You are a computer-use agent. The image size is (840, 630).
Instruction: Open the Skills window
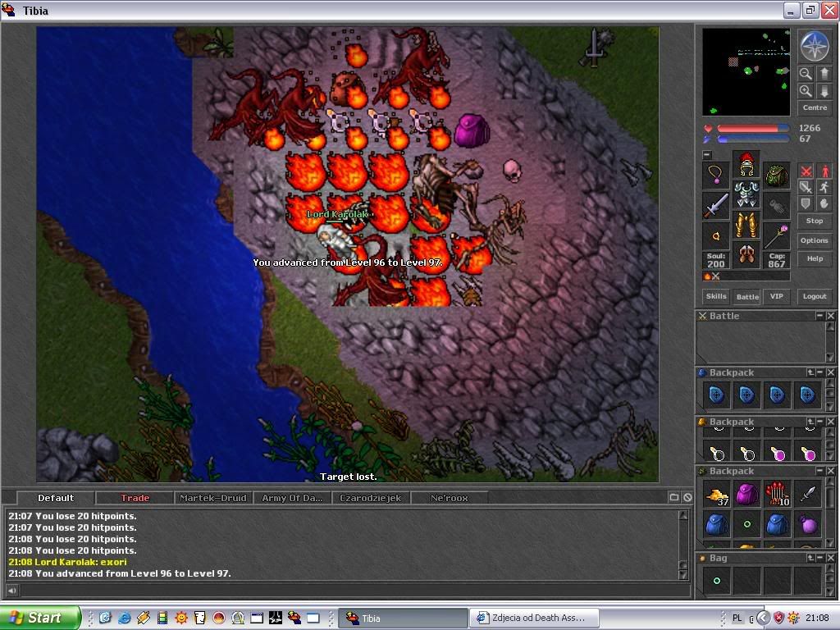pos(716,296)
